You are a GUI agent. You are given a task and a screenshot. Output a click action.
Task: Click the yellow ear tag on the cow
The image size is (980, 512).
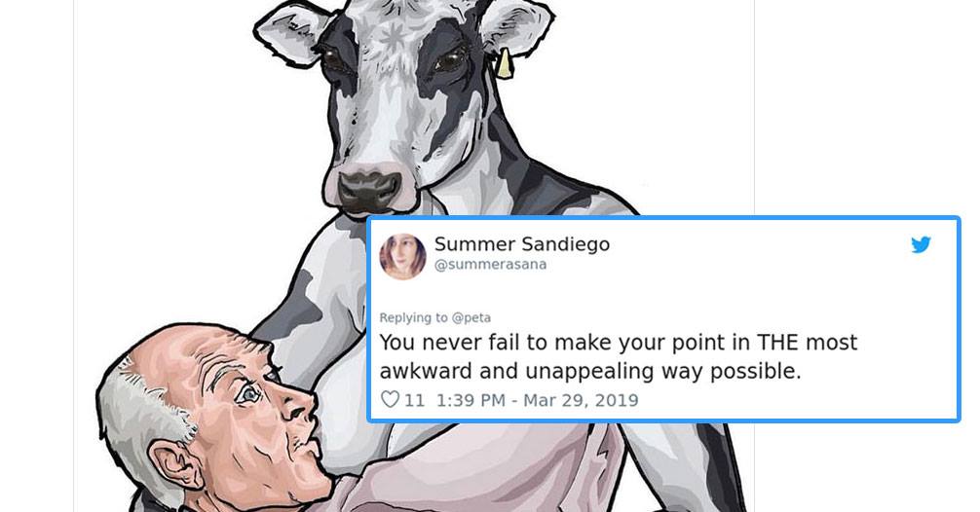(x=504, y=63)
